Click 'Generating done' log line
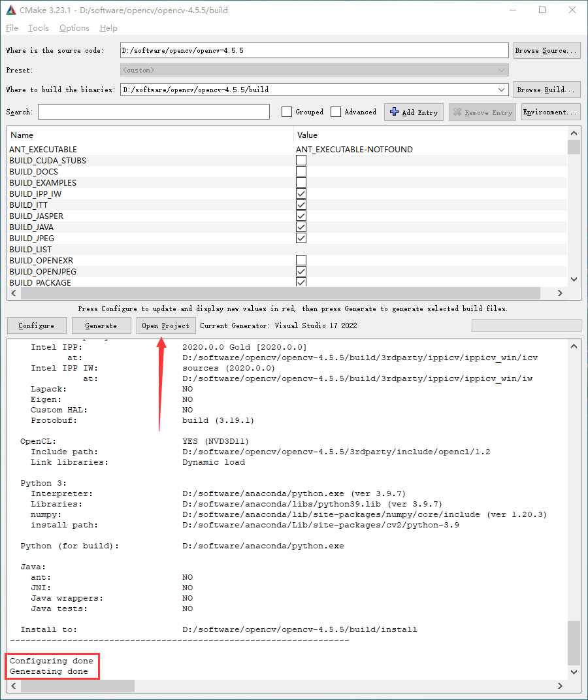Image resolution: width=588 pixels, height=700 pixels. tap(48, 671)
